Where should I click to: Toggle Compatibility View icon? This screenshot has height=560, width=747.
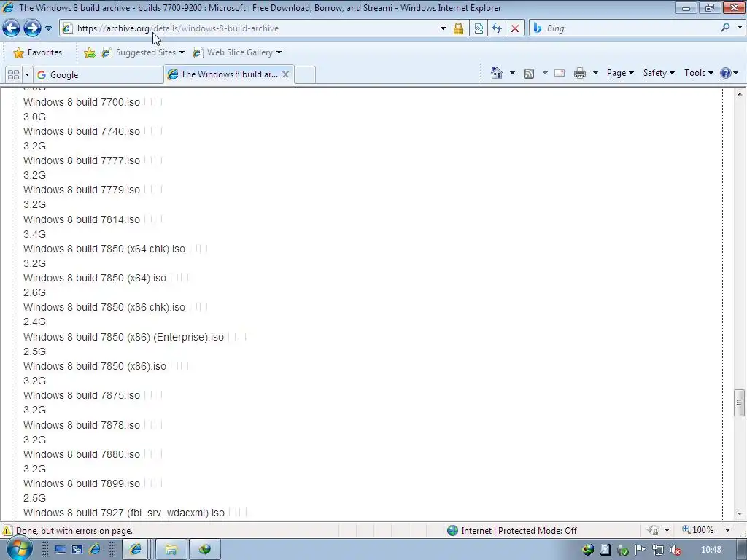(x=479, y=28)
